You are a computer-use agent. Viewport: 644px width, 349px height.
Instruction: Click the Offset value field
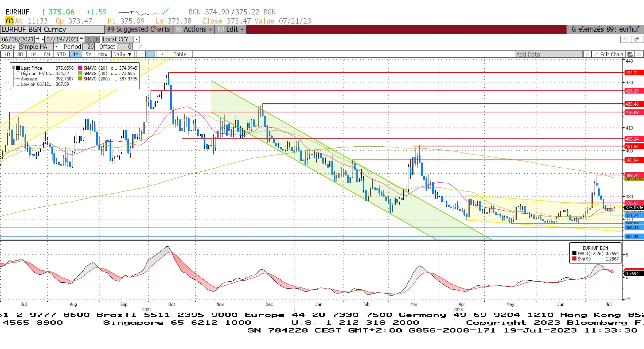(x=125, y=47)
